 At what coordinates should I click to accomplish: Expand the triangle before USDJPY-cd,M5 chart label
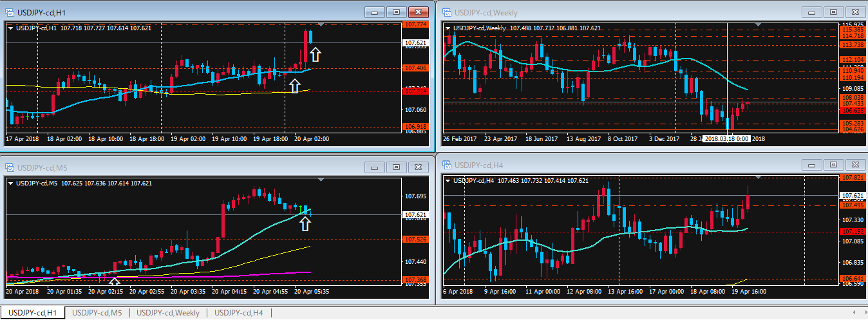click(11, 184)
